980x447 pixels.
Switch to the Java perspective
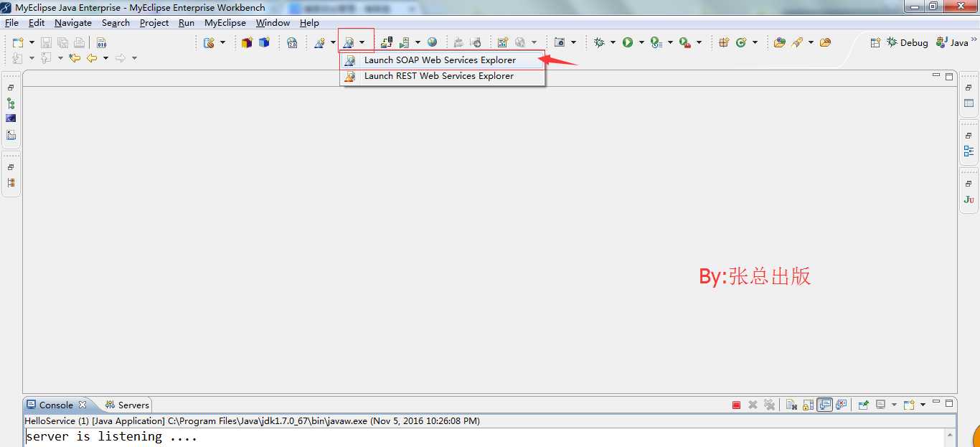pyautogui.click(x=953, y=42)
